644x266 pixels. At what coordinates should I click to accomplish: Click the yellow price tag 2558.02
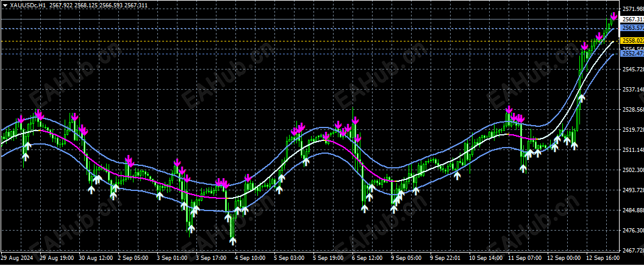point(632,41)
